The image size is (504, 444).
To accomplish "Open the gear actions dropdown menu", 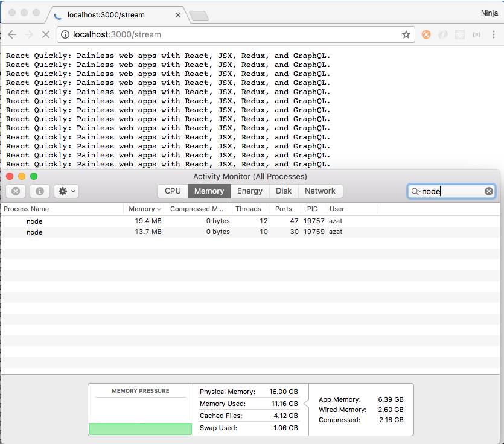I will [x=66, y=191].
